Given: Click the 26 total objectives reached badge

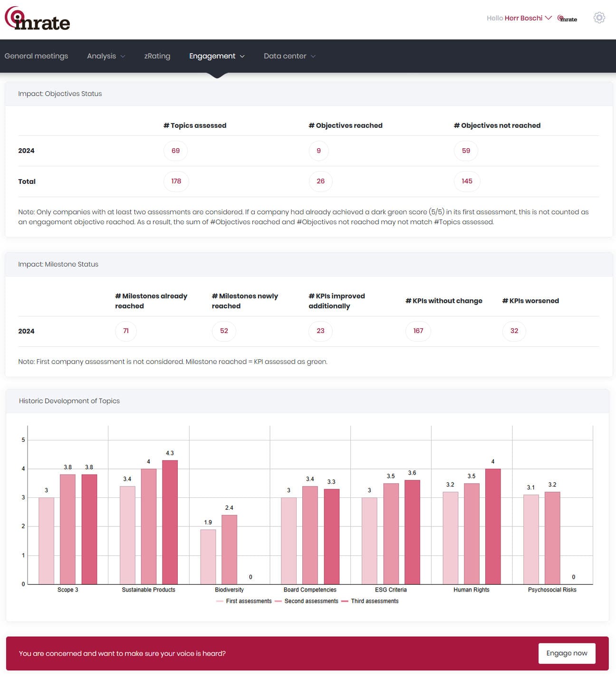Looking at the screenshot, I should pyautogui.click(x=321, y=181).
